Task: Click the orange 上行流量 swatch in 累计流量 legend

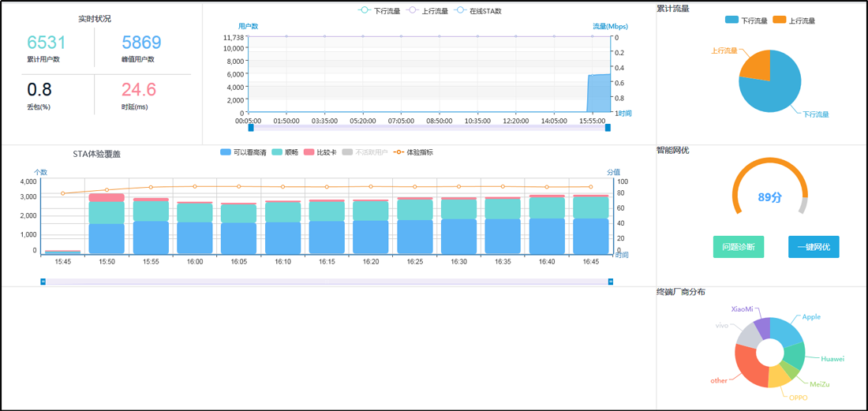Action: pos(779,20)
